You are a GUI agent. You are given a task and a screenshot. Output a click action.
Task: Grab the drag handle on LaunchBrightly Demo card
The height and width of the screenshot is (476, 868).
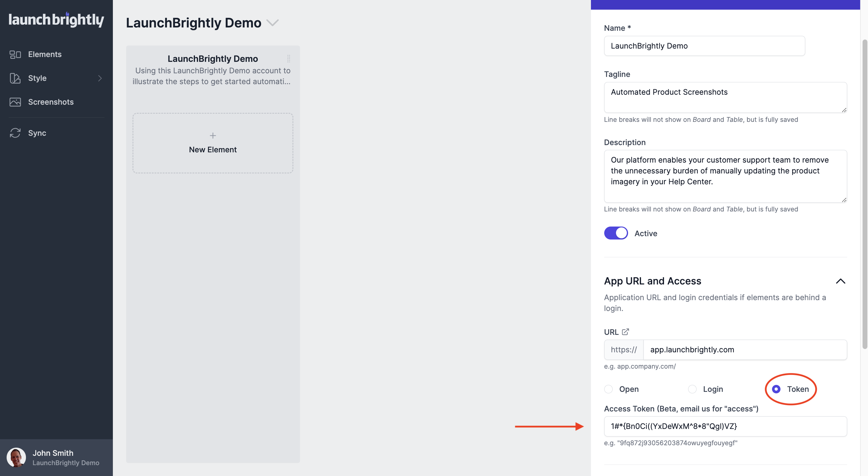coord(289,59)
